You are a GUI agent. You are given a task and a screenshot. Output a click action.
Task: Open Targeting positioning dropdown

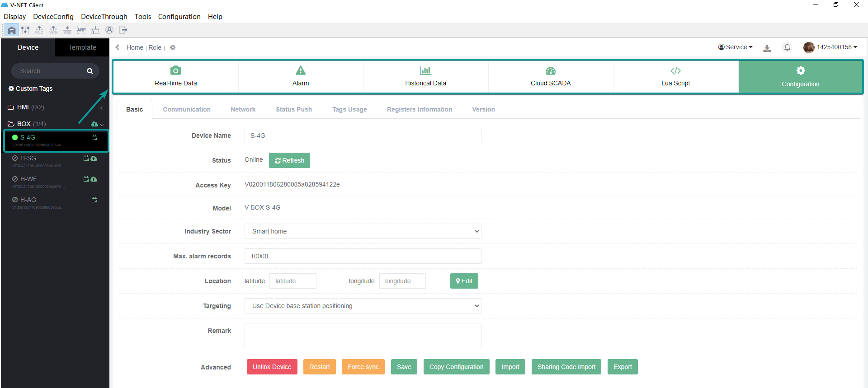click(363, 306)
